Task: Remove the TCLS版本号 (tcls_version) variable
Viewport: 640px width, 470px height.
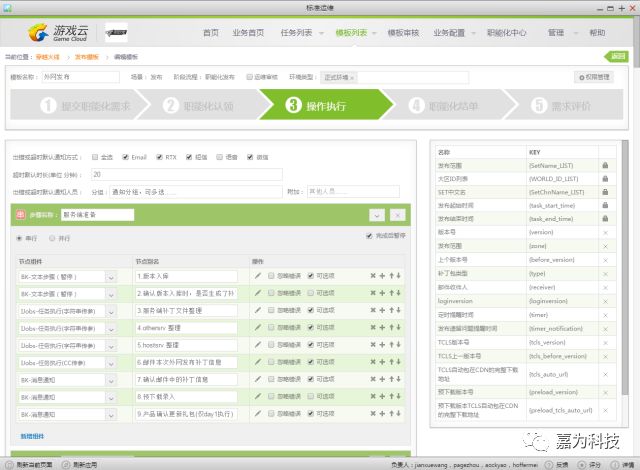Action: [605, 340]
